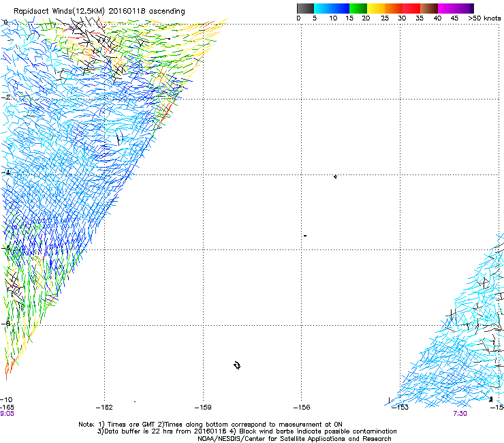Click the -156 longitude axis label

pyautogui.click(x=302, y=408)
